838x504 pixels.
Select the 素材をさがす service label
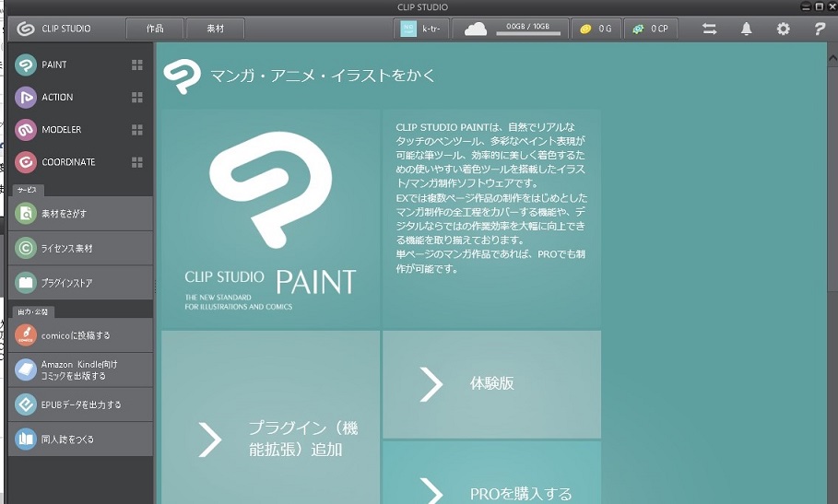point(65,214)
